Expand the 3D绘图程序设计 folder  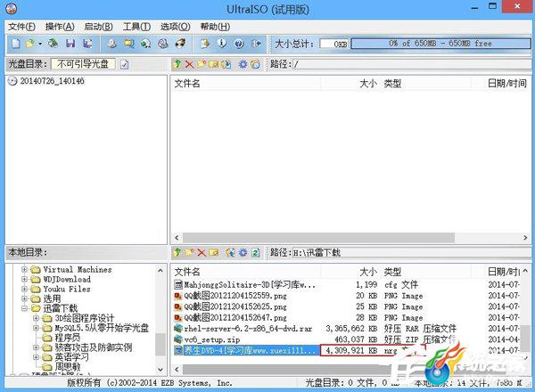point(36,318)
